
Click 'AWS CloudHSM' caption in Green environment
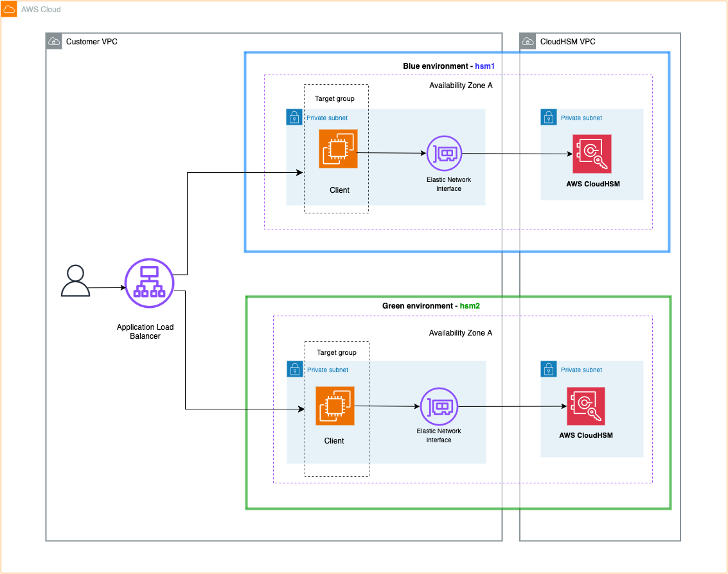tap(586, 435)
